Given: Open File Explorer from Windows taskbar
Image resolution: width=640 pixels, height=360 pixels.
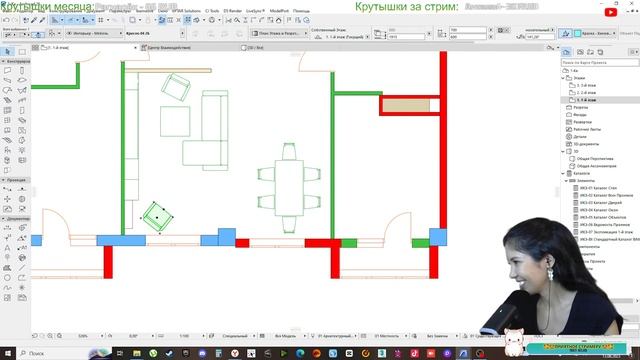Looking at the screenshot, I should tap(137, 353).
